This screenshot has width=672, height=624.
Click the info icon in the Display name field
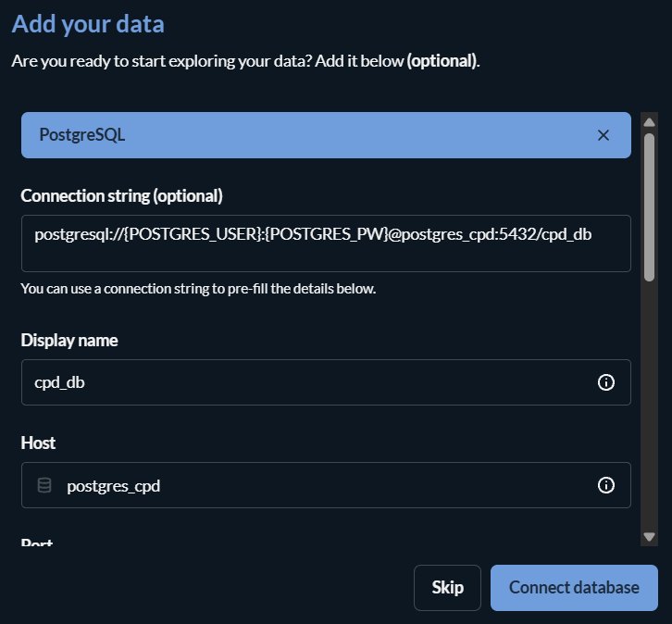(x=606, y=382)
